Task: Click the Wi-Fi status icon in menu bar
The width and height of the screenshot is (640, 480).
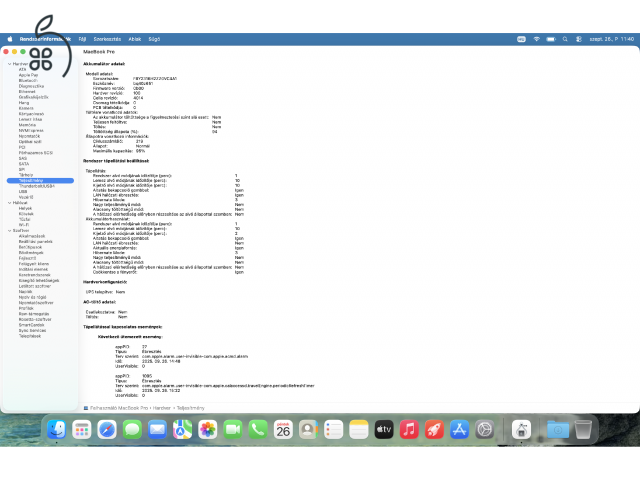Action: pyautogui.click(x=536, y=39)
